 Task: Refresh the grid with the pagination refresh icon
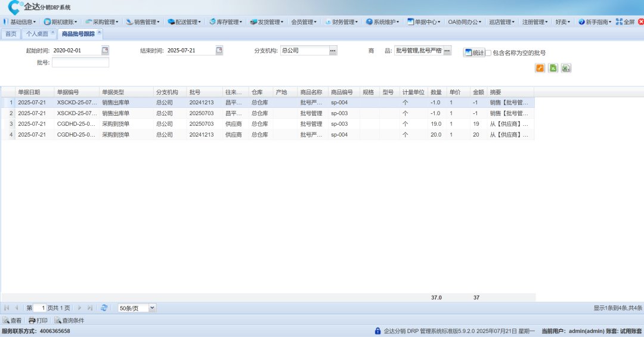pos(104,308)
